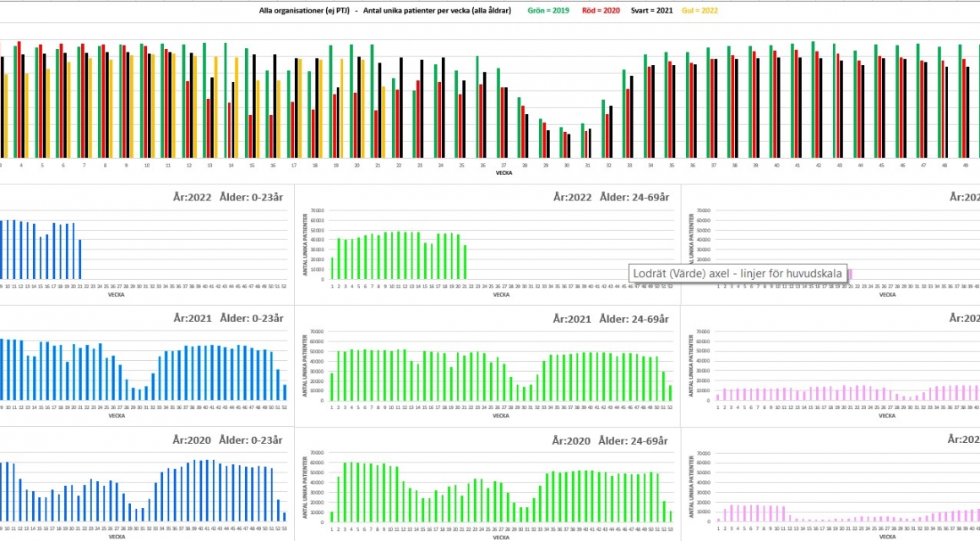Click the 'Lodrät (Värde) axel' tooltip
Image resolution: width=980 pixels, height=541 pixels.
tap(738, 273)
